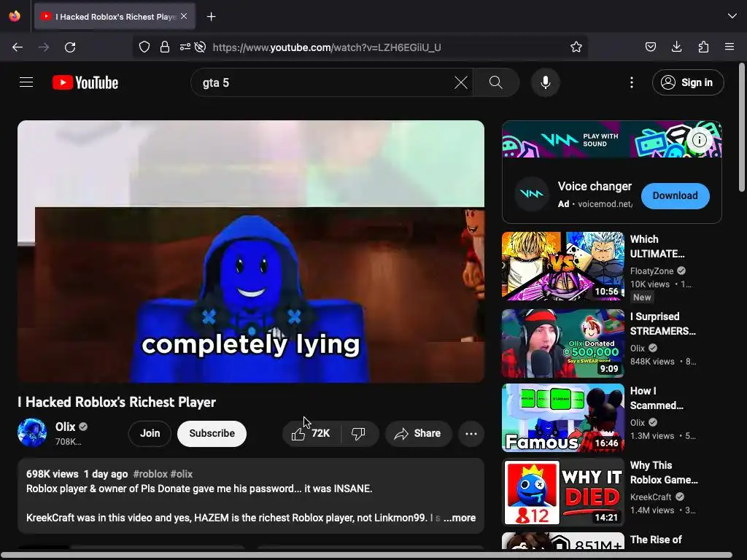Share the video
The image size is (747, 560).
click(x=418, y=433)
